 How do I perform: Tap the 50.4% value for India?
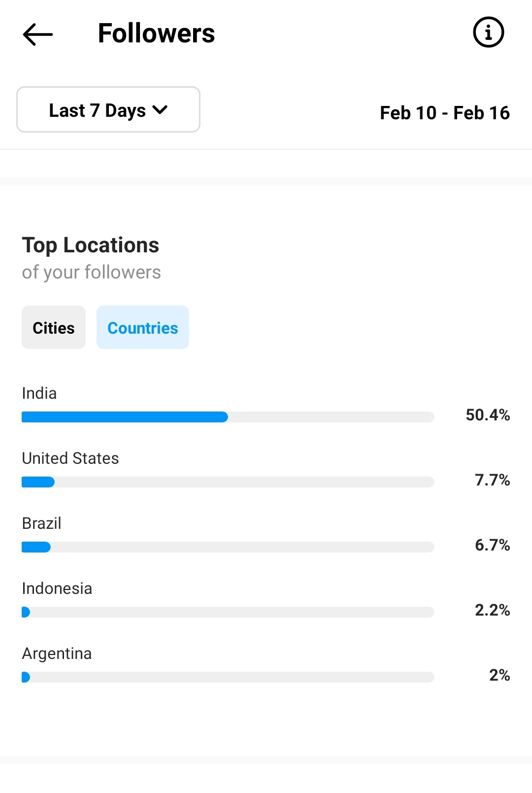coord(488,415)
